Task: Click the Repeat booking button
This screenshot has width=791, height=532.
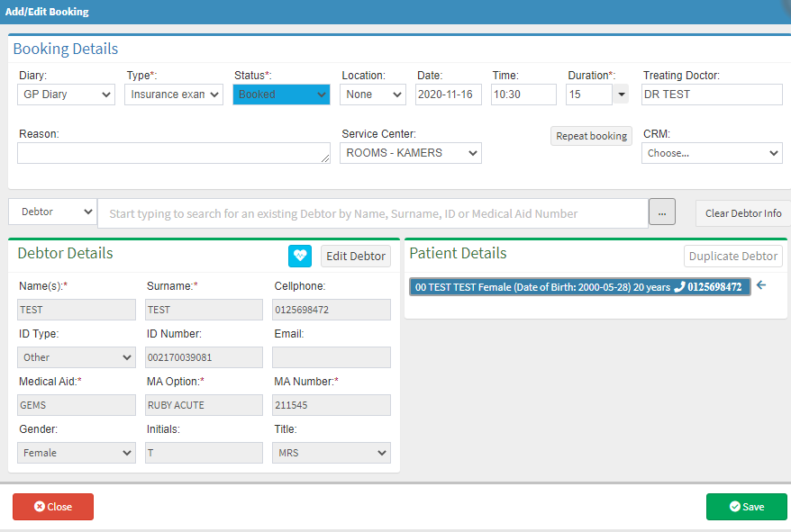Action: 591,136
